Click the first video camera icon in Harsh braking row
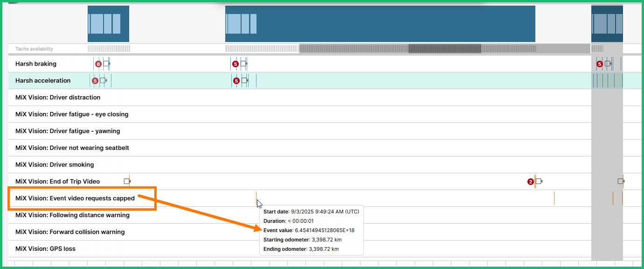Screen dimensions: 644x269 [x=106, y=64]
